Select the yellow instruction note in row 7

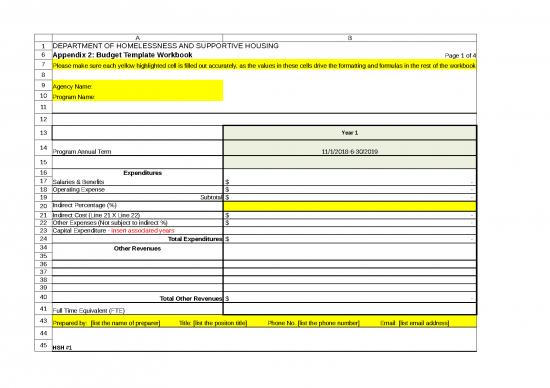[x=264, y=65]
